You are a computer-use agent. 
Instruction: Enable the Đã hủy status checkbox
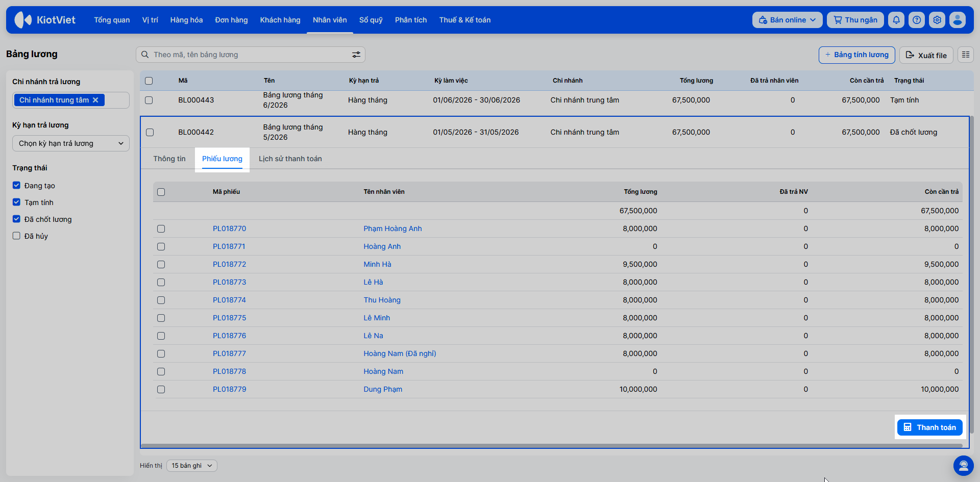pyautogui.click(x=16, y=236)
